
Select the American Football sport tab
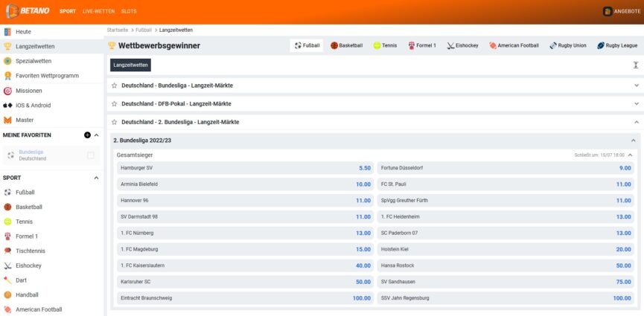pos(514,45)
